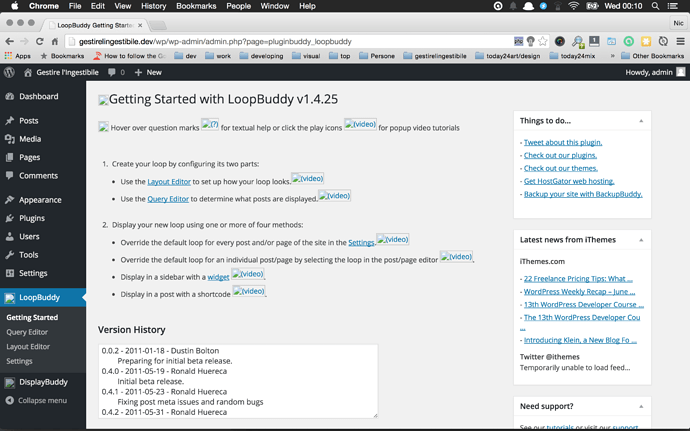Select the LoopBuddy menu item
This screenshot has width=690, height=431.
pos(43,298)
